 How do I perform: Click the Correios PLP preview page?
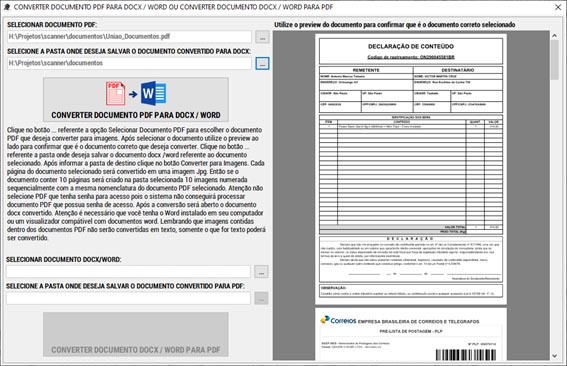coord(411,334)
